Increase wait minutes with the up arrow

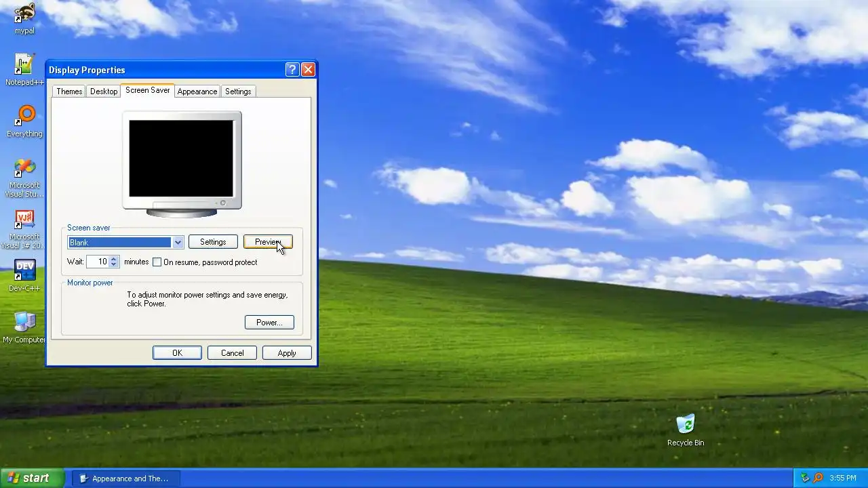click(114, 259)
